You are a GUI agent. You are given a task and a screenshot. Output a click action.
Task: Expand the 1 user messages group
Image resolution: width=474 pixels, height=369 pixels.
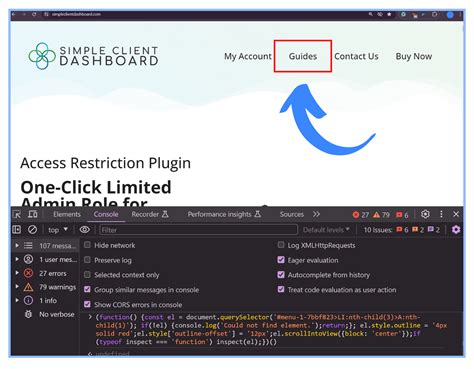17,259
